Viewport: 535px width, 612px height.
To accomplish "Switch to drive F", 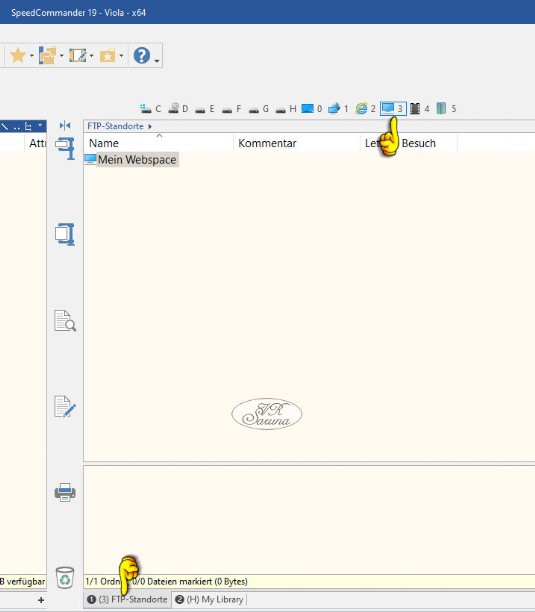I will pyautogui.click(x=232, y=109).
